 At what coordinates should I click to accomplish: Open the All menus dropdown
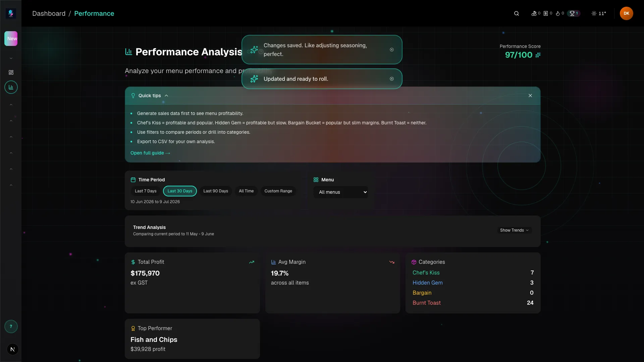coord(341,192)
